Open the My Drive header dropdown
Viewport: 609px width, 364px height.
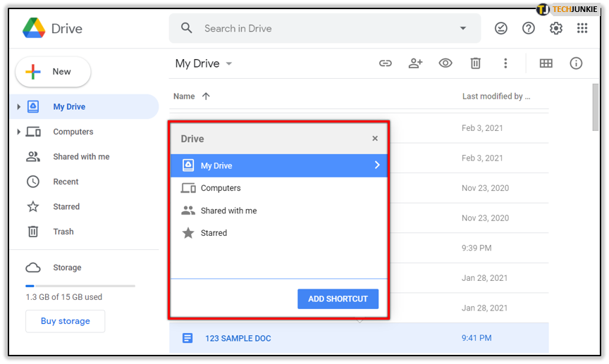204,63
